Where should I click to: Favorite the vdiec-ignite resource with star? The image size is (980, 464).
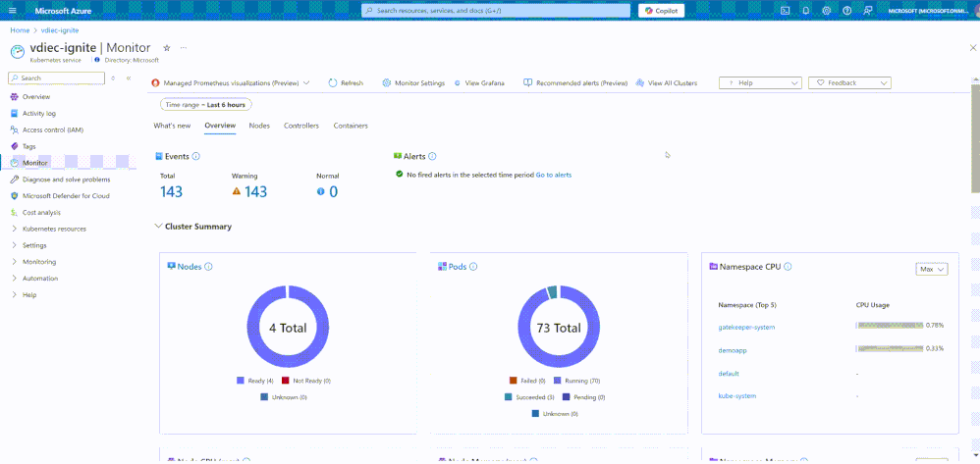coord(166,47)
